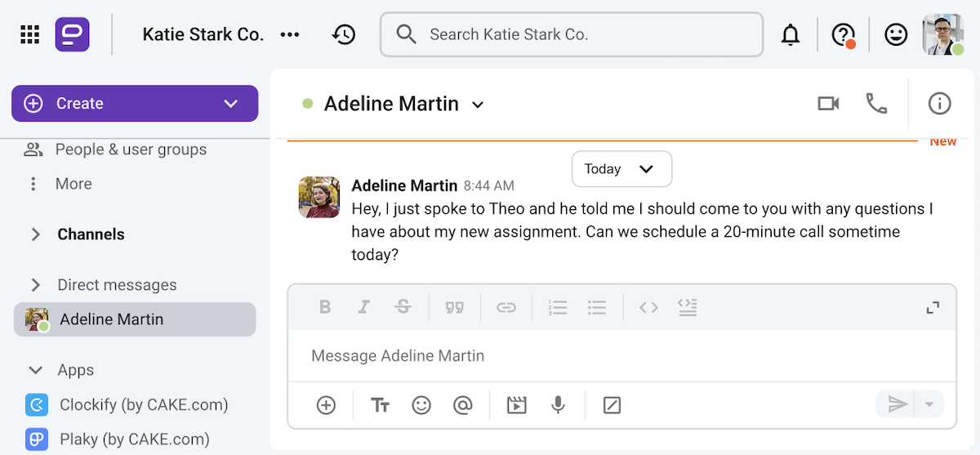This screenshot has height=455, width=980.
Task: Select Adeline Martin direct message in sidebar
Action: click(x=135, y=319)
